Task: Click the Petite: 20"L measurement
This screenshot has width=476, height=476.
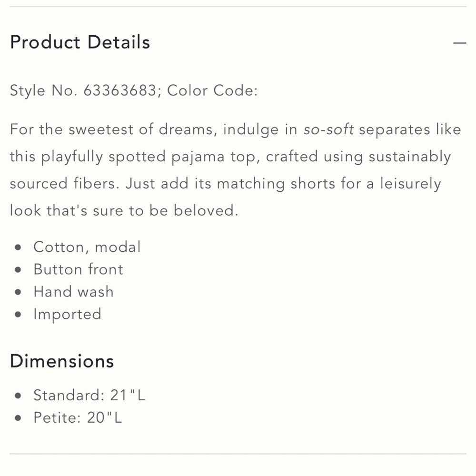Action: tap(78, 417)
